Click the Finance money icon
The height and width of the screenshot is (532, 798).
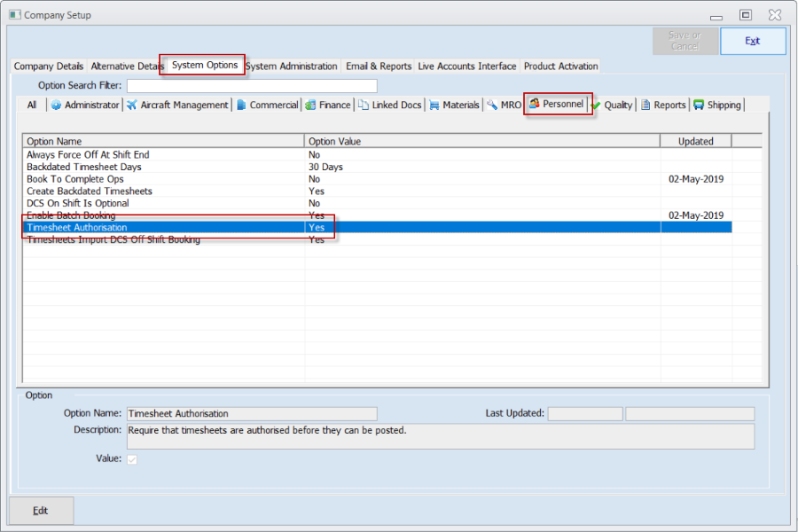(310, 105)
